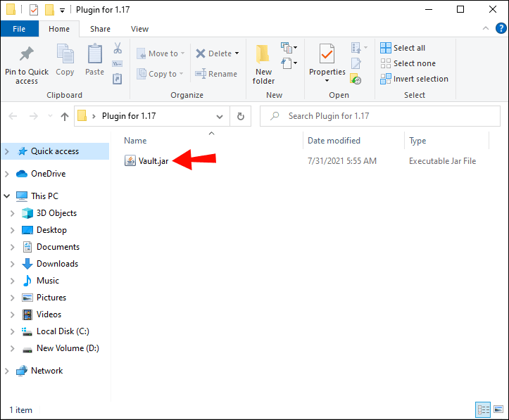Switch to Large icons view layout

point(498,409)
